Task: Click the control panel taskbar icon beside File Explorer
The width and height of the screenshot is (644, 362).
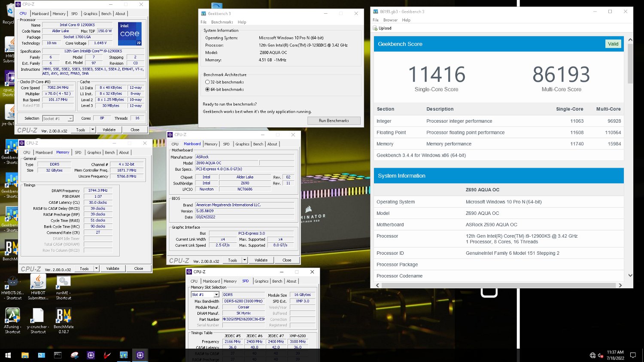Action: [41, 355]
